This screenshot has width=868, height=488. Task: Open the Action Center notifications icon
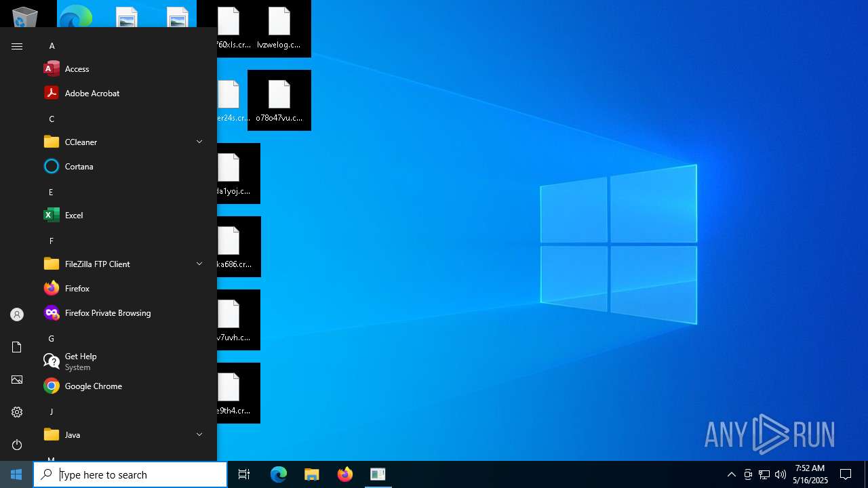tap(846, 474)
